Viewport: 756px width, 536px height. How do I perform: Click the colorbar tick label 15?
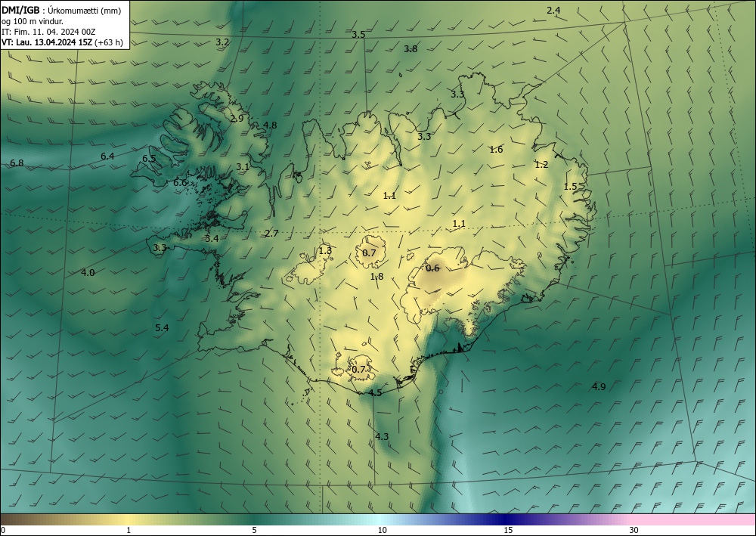508,530
